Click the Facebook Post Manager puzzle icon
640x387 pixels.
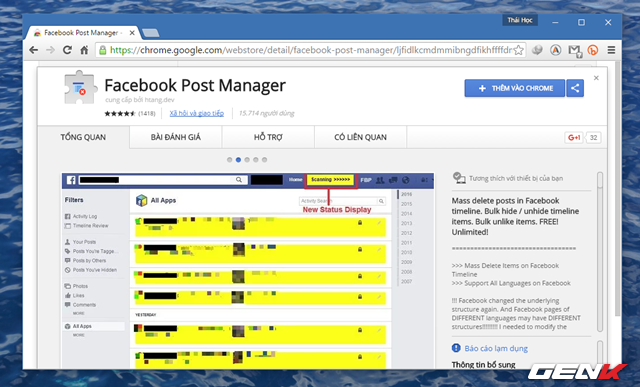click(80, 87)
